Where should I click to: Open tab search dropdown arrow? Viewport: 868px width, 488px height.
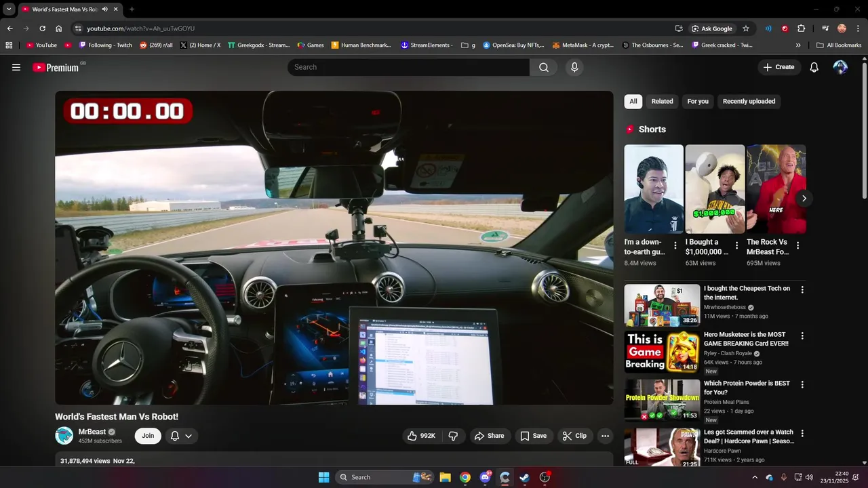click(9, 9)
